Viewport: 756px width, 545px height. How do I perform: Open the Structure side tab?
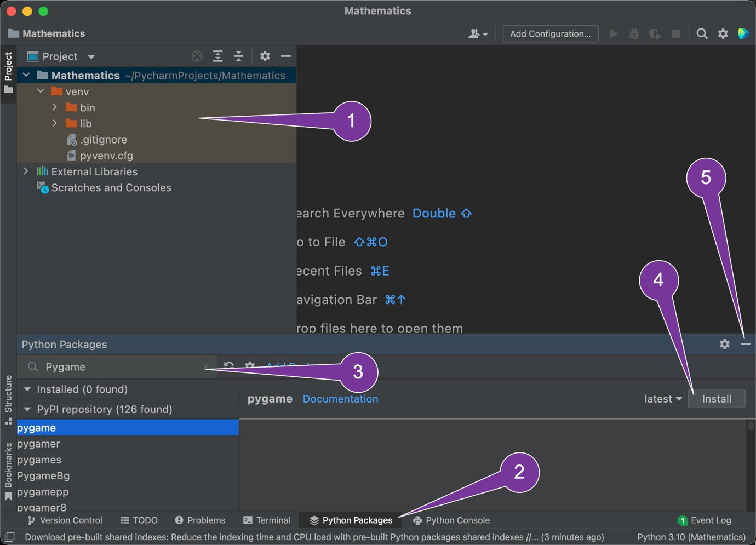click(8, 400)
